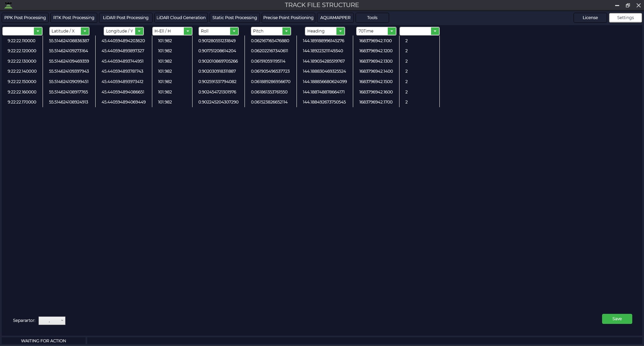Image resolution: width=644 pixels, height=346 pixels.
Task: Go to LiDAR Post Processing tab
Action: tap(126, 18)
